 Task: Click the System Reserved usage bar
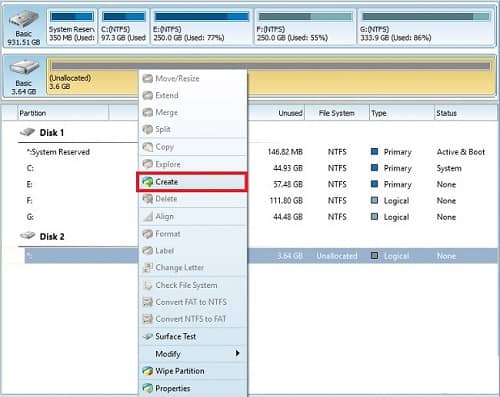[72, 17]
